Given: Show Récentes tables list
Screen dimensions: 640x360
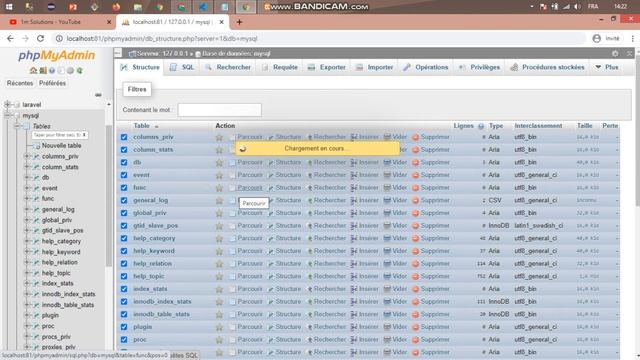Looking at the screenshot, I should [20, 83].
